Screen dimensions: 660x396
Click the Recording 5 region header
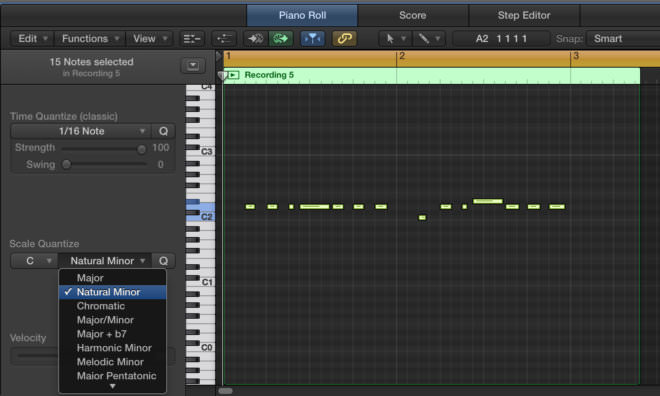pos(431,75)
